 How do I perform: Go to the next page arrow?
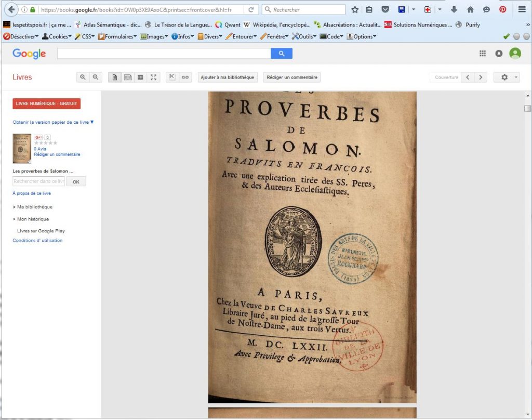481,77
